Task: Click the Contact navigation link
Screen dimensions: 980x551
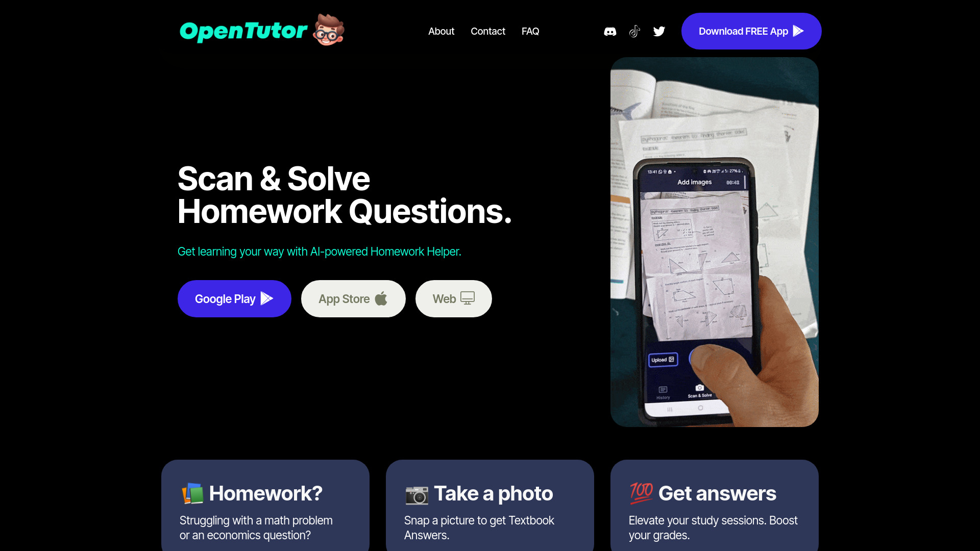Action: click(487, 31)
